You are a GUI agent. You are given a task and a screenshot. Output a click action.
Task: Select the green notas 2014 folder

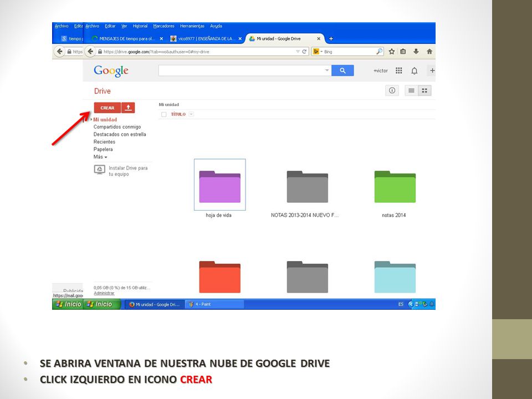click(395, 187)
